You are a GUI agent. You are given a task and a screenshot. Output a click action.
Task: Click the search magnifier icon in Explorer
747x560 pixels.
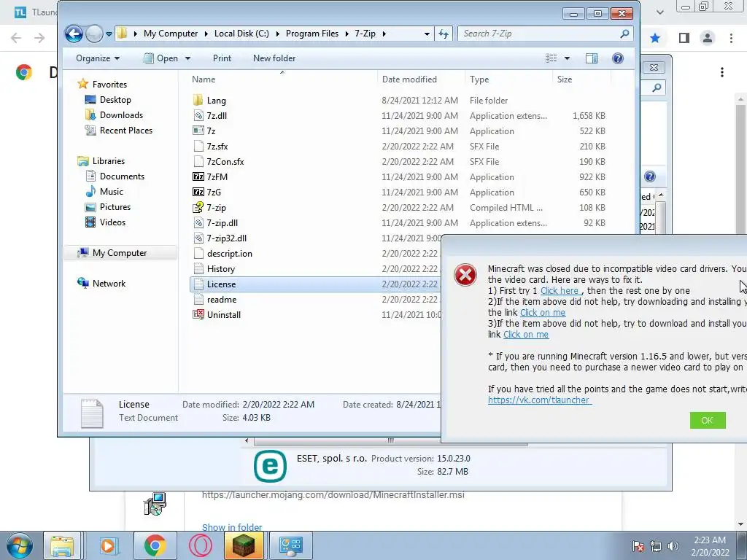point(624,34)
